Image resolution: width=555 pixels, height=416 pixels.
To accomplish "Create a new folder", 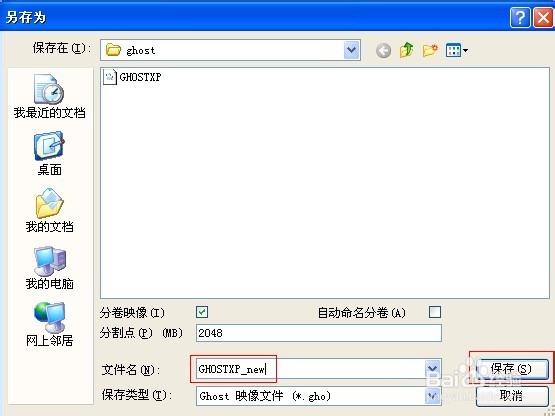I will 430,50.
